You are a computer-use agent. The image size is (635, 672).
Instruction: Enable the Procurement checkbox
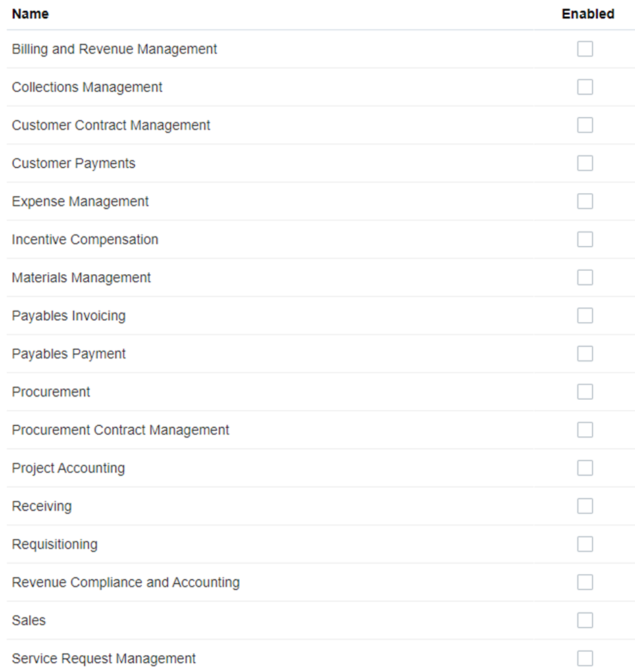[585, 392]
